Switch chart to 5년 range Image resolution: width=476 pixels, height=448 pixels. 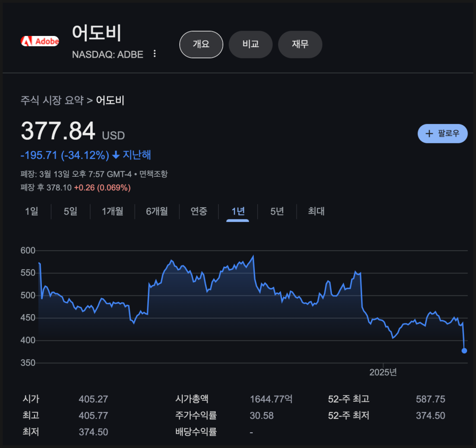pyautogui.click(x=277, y=211)
